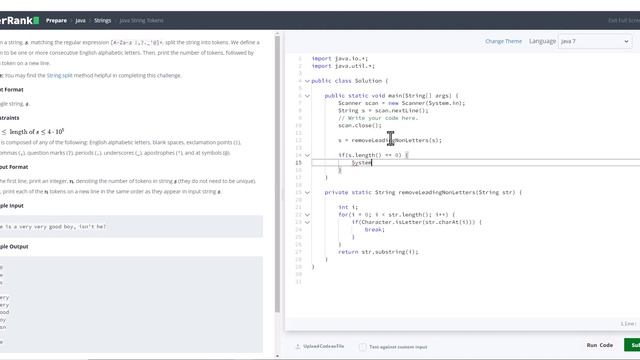Screen dimensions: 640x360
Task: Click the upload icon beside Upload Code as File
Action: tap(298, 347)
